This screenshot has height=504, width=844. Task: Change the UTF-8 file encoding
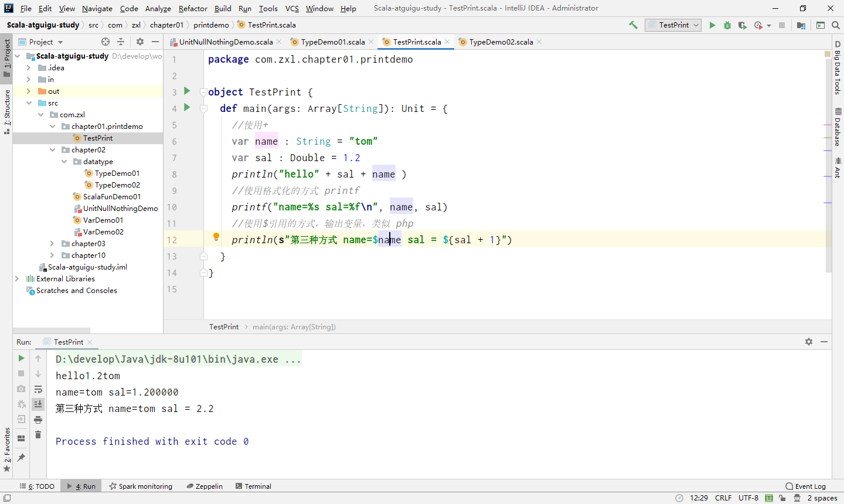click(x=748, y=498)
